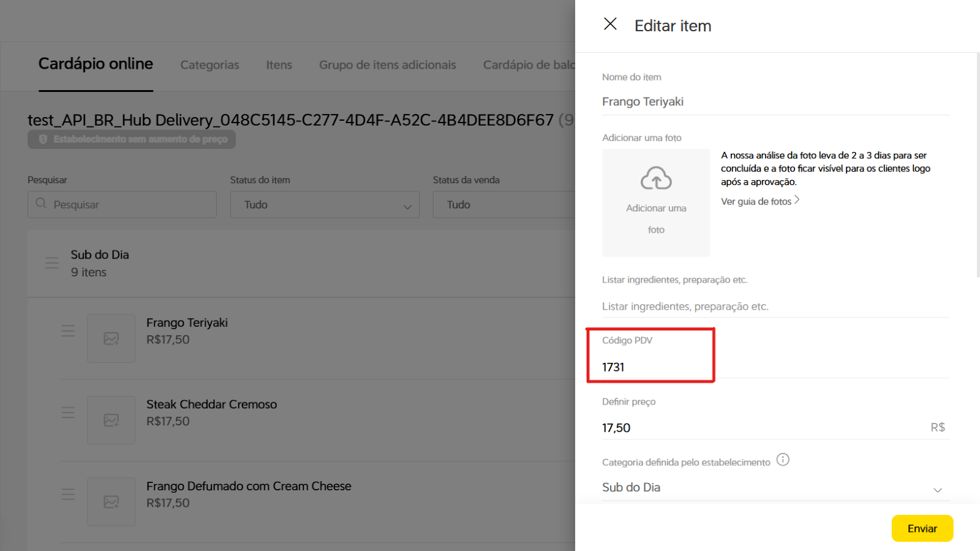980x551 pixels.
Task: Click the Frango Teriyaki image placeholder
Action: (x=111, y=338)
